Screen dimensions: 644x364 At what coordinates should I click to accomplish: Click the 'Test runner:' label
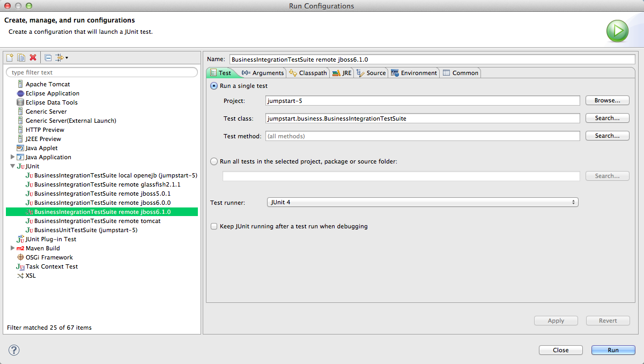pos(227,203)
